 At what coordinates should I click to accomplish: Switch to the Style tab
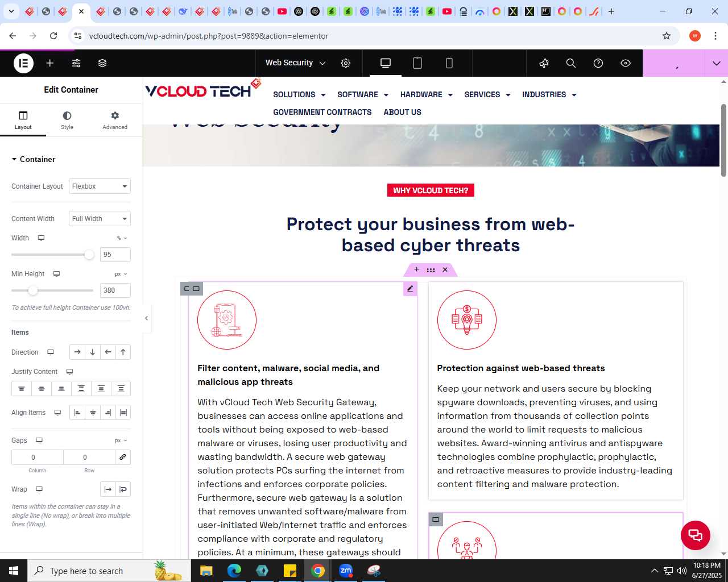[x=67, y=120]
